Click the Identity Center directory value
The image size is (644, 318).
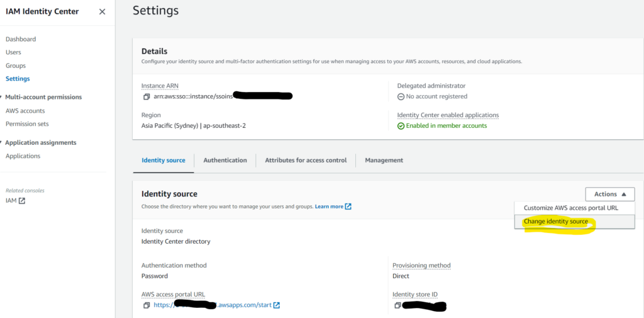tap(176, 241)
